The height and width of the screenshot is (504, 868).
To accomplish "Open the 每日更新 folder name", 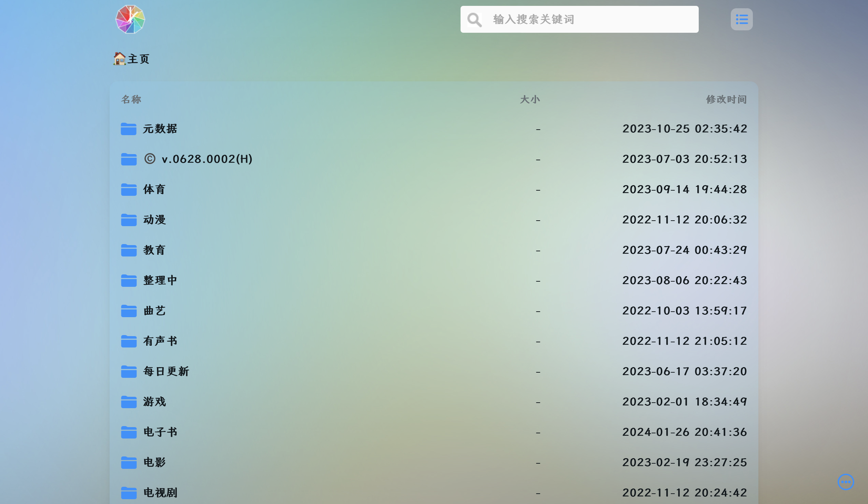I will (166, 372).
